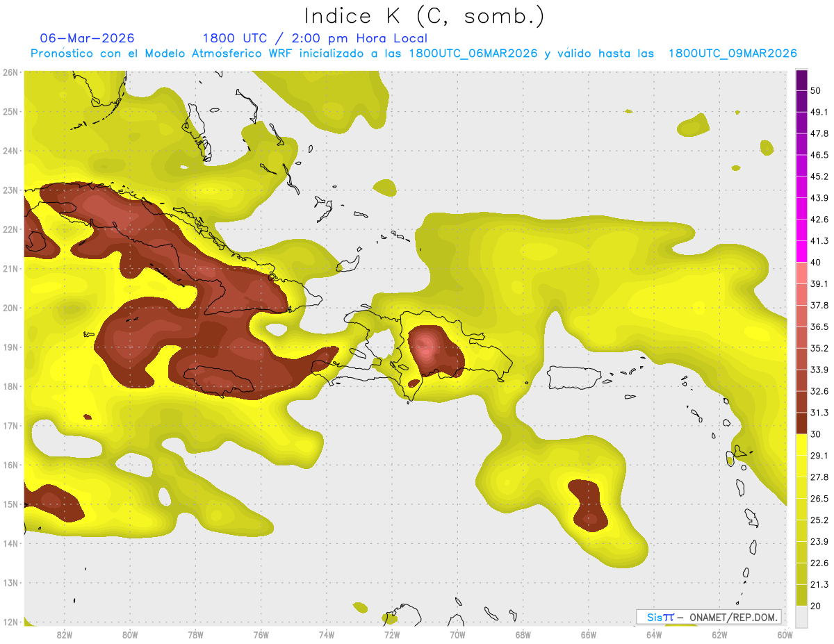This screenshot has width=834, height=644.
Task: Click the "66W" longitude axis label
Action: pos(588,635)
